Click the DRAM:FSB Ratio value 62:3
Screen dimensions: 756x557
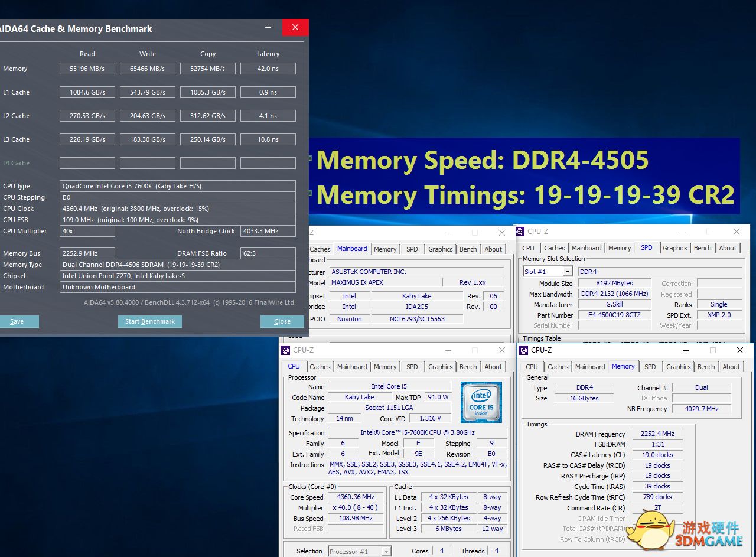click(268, 253)
